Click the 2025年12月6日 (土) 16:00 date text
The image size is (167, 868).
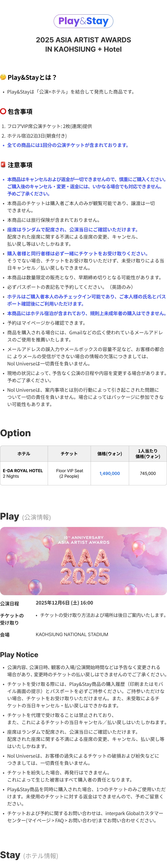pyautogui.click(x=64, y=603)
